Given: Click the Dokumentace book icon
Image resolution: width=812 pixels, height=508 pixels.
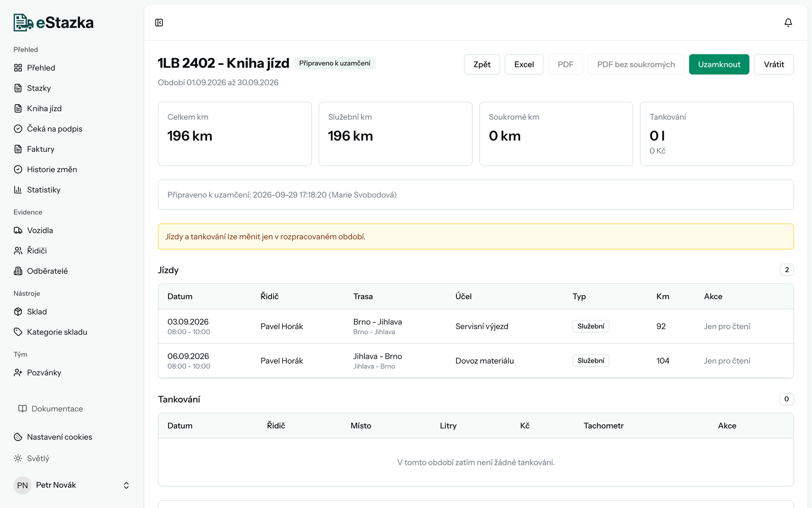Looking at the screenshot, I should 22,408.
